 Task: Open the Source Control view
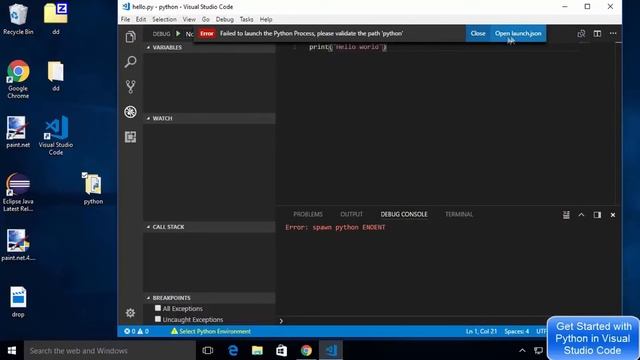(130, 87)
